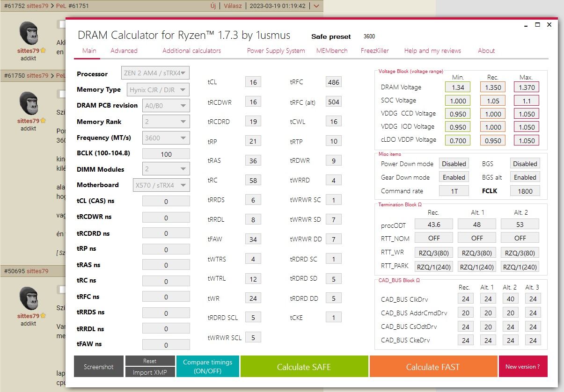Click the RTT_NOM Alt. 1 OFF value
This screenshot has height=392, width=564.
[x=477, y=238]
